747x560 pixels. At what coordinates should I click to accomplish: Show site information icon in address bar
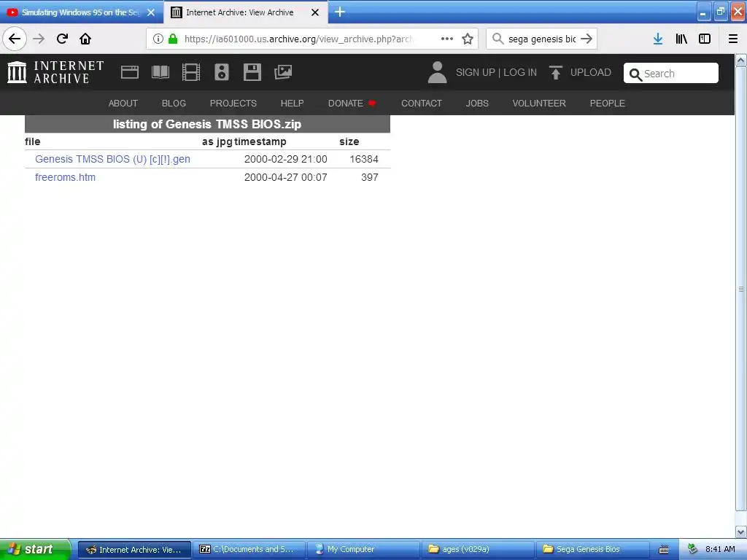coord(158,39)
